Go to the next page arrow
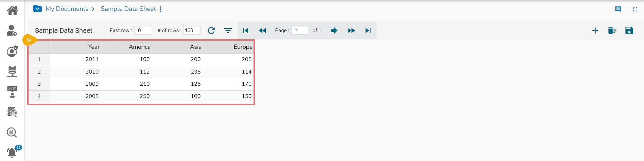Image resolution: width=644 pixels, height=161 pixels. (x=334, y=31)
